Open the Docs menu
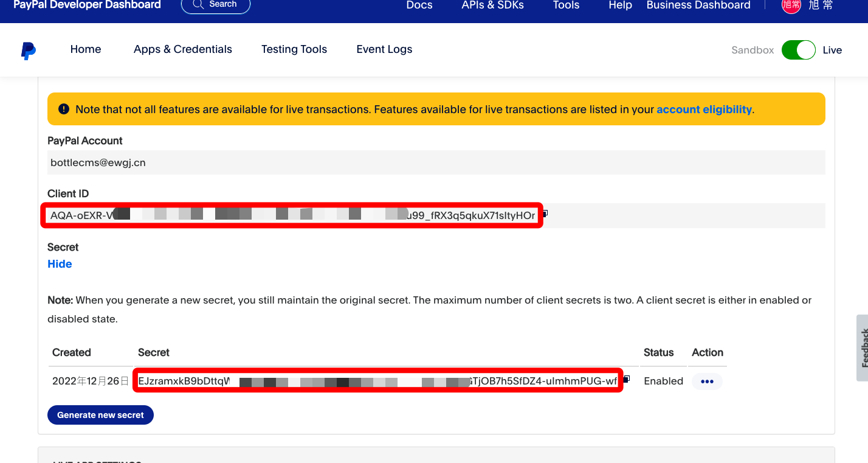 click(x=419, y=5)
